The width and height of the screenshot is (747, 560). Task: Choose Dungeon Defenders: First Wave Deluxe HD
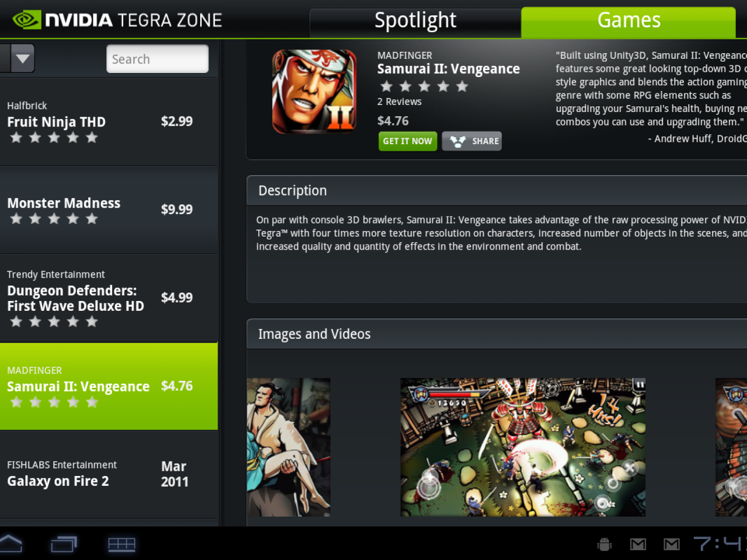click(109, 298)
